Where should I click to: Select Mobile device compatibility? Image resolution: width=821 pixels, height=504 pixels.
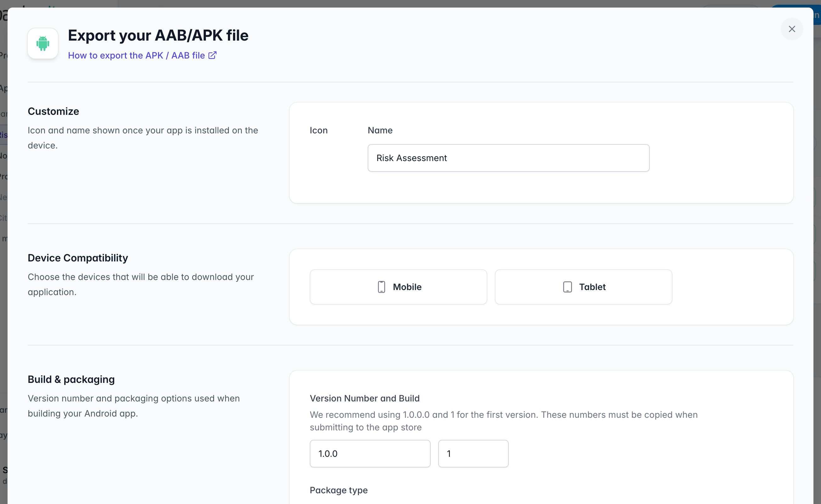tap(398, 287)
